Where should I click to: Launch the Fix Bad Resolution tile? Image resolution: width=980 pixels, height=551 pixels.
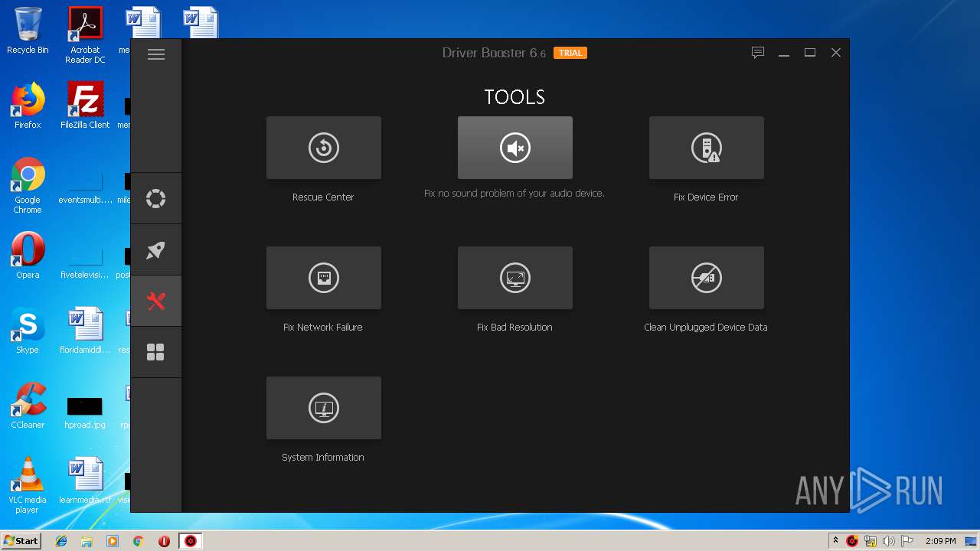tap(515, 278)
